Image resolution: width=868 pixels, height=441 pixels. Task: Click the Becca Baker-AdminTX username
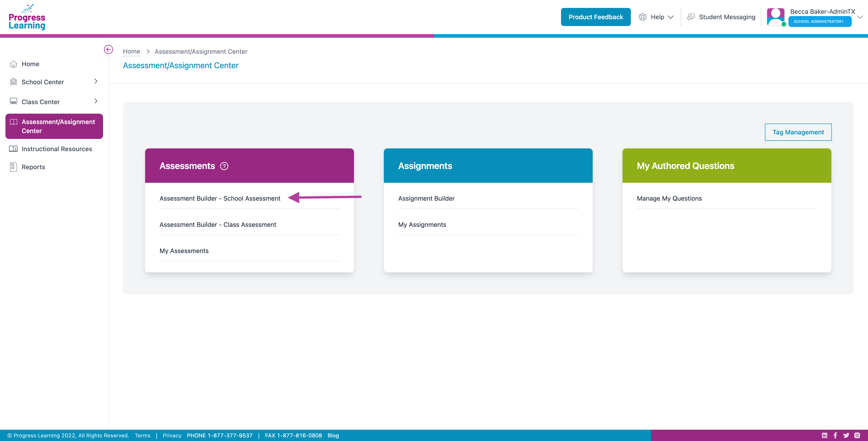(x=823, y=12)
